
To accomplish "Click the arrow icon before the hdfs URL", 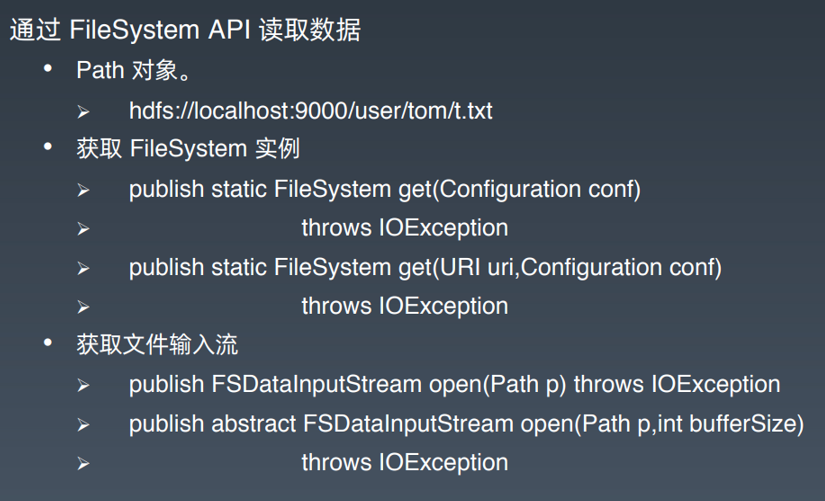I will click(83, 112).
